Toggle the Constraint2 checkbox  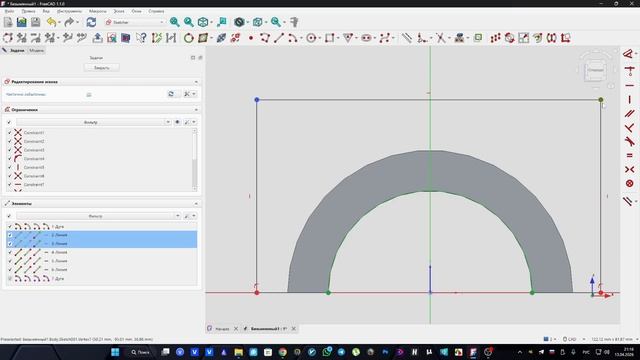point(10,141)
